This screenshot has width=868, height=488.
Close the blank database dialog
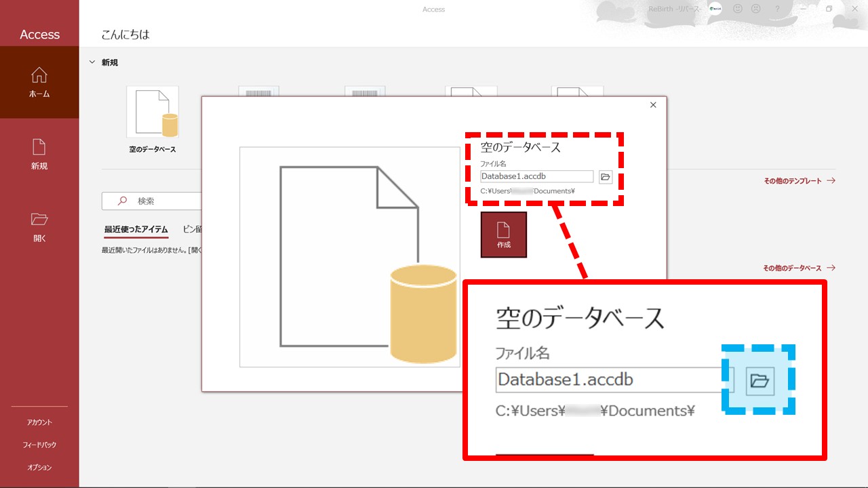tap(653, 105)
